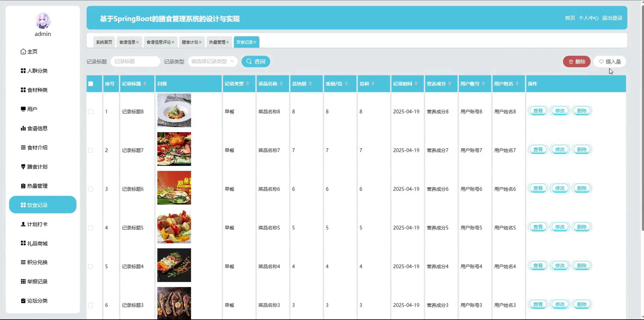Click the trash icon in red 删除 button
This screenshot has height=320, width=644.
[571, 62]
